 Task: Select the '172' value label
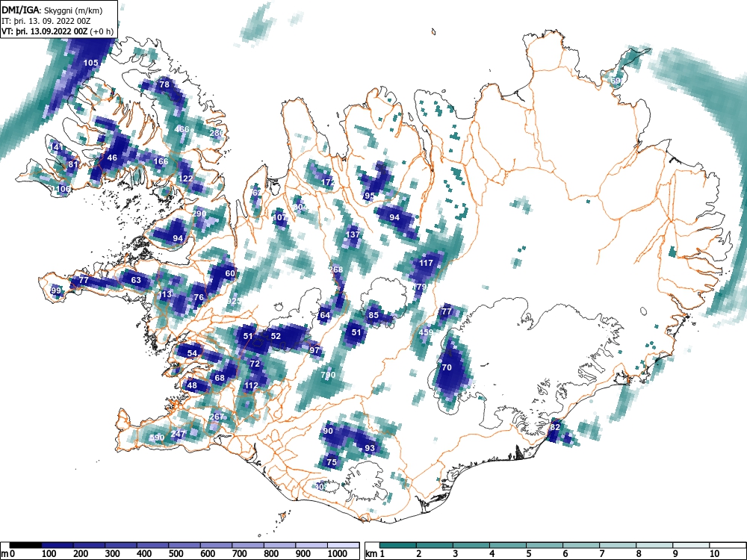coord(328,182)
